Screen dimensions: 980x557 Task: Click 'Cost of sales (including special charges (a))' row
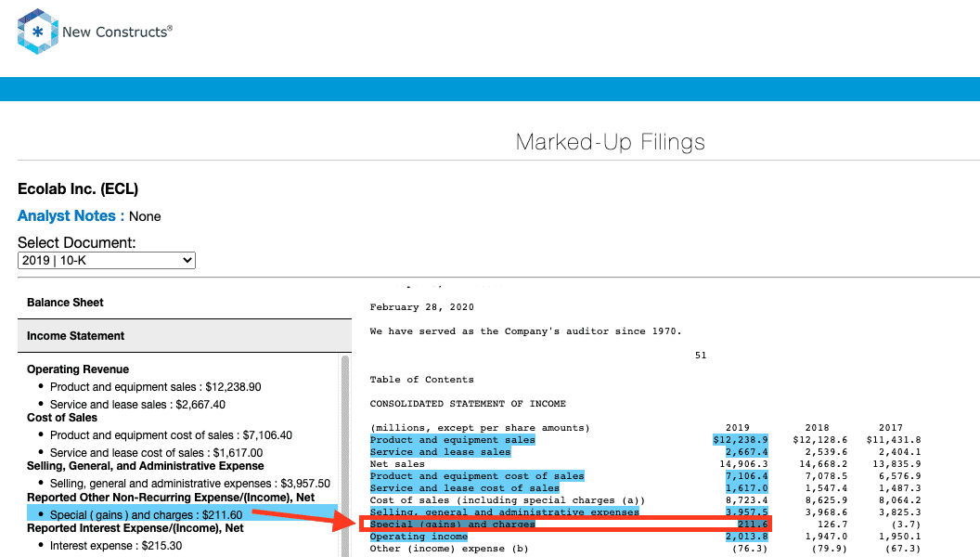508,500
